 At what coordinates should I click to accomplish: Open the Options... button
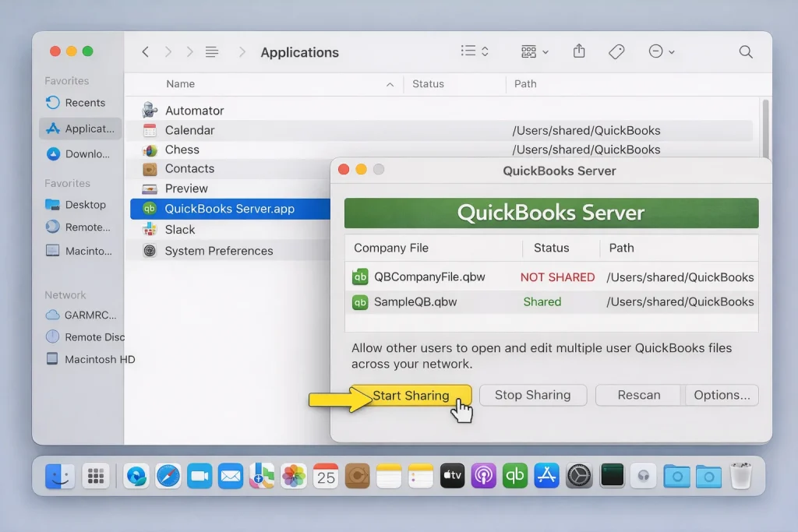(x=722, y=395)
